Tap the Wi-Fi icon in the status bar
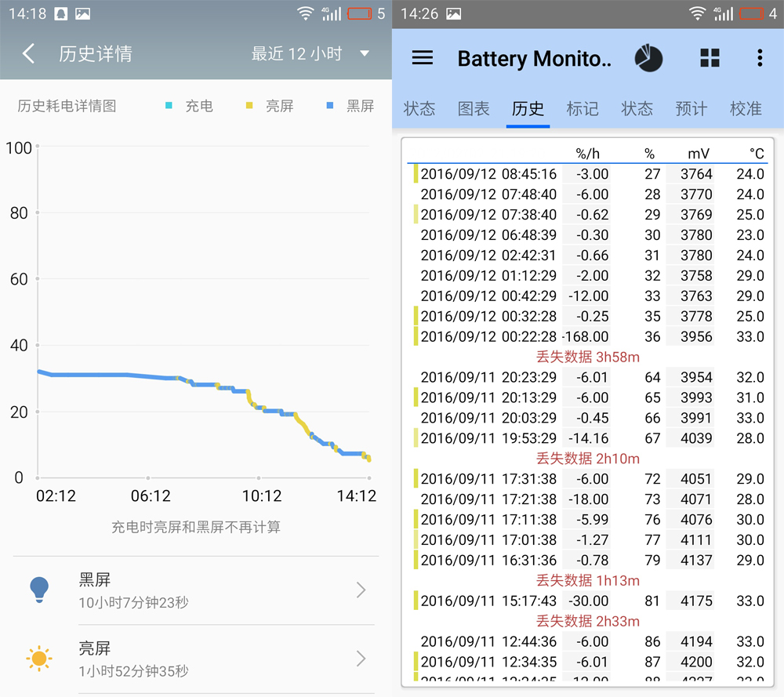This screenshot has width=784, height=697. click(306, 13)
